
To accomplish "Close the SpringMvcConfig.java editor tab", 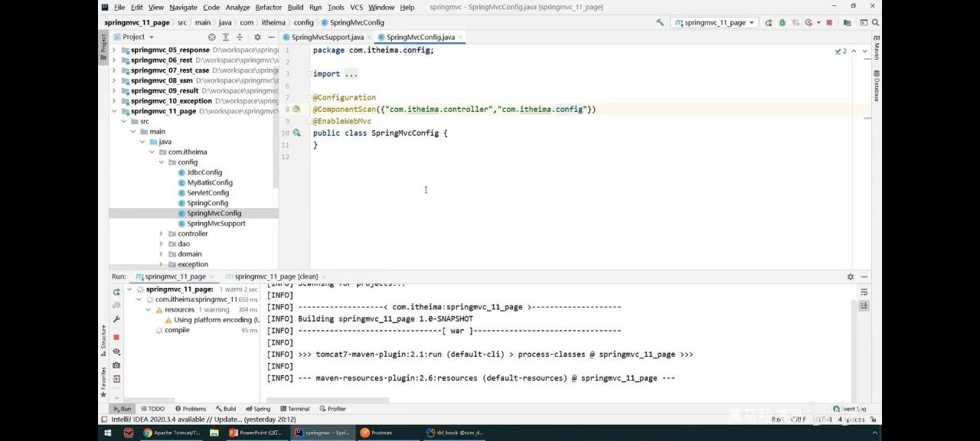I will click(461, 37).
